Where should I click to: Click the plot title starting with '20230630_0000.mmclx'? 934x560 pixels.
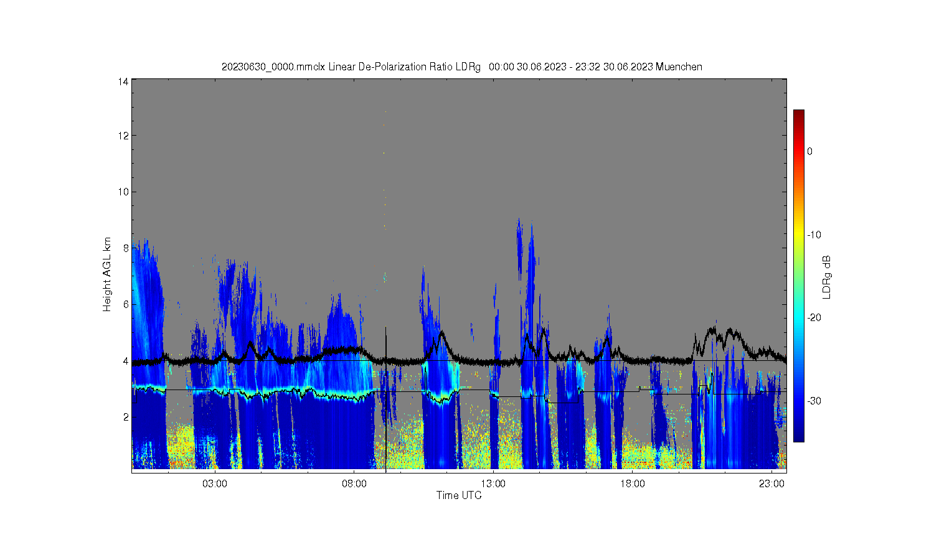[x=462, y=67]
